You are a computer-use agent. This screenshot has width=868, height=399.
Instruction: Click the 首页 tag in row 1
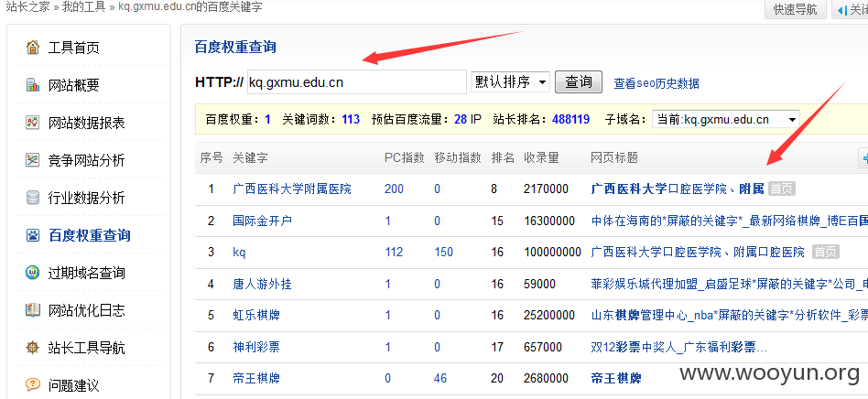[782, 189]
